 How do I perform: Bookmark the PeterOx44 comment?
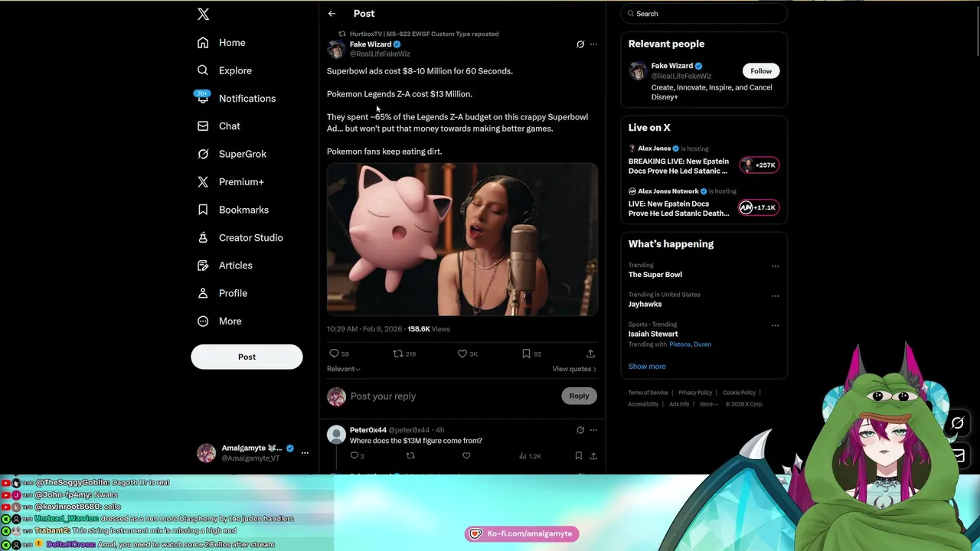coord(578,456)
